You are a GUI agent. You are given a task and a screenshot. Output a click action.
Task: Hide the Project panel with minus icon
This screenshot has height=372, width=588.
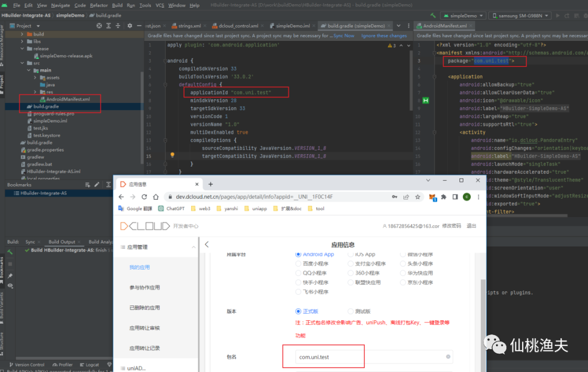pyautogui.click(x=139, y=26)
